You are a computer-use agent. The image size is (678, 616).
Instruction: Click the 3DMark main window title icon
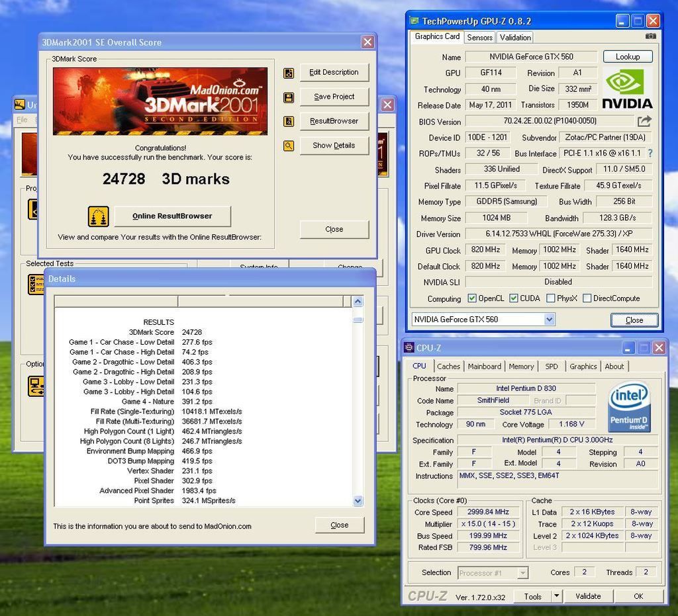click(19, 105)
